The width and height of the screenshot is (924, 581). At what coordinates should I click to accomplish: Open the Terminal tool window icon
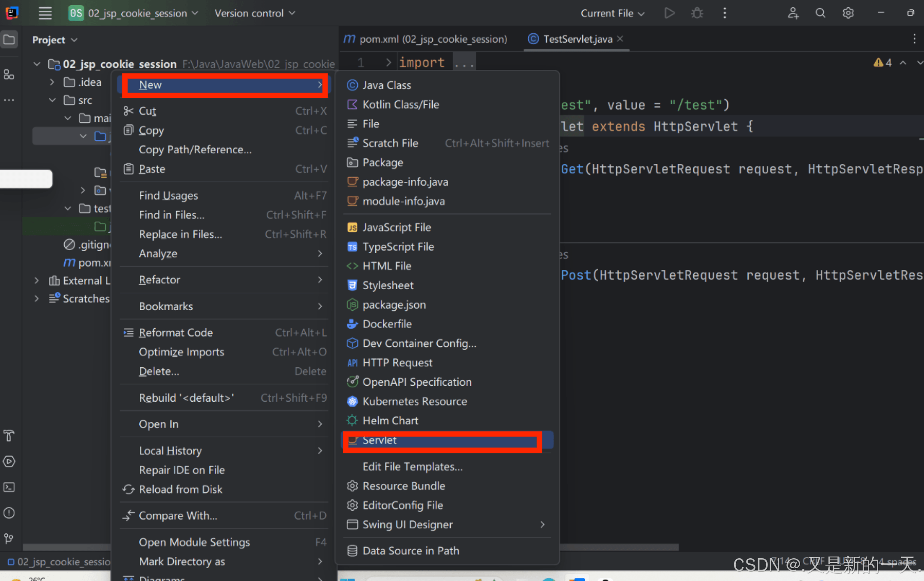coord(9,487)
